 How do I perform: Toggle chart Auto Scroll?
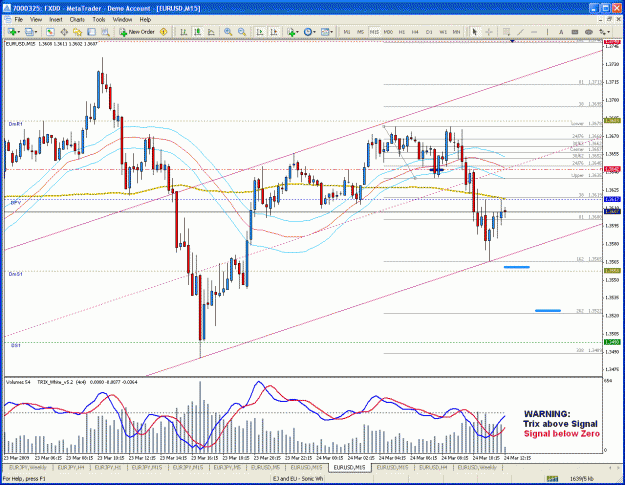coord(260,32)
